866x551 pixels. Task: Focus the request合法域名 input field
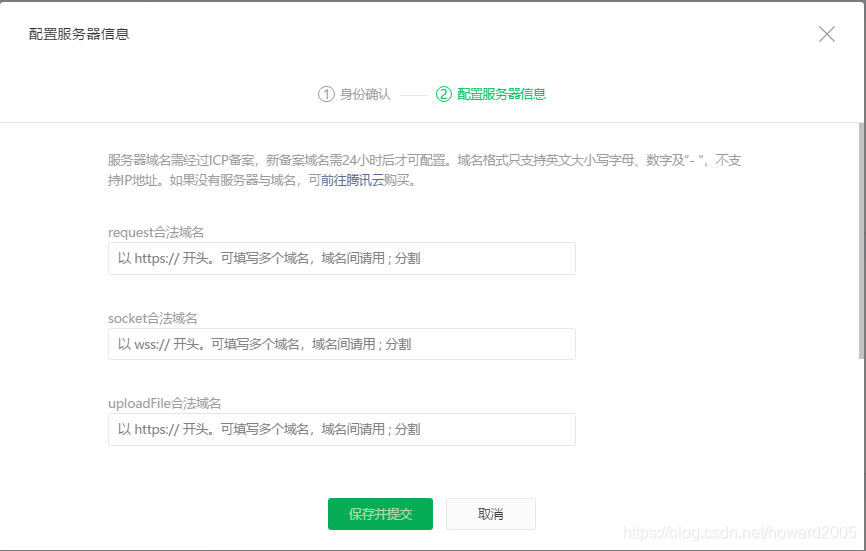click(x=342, y=258)
